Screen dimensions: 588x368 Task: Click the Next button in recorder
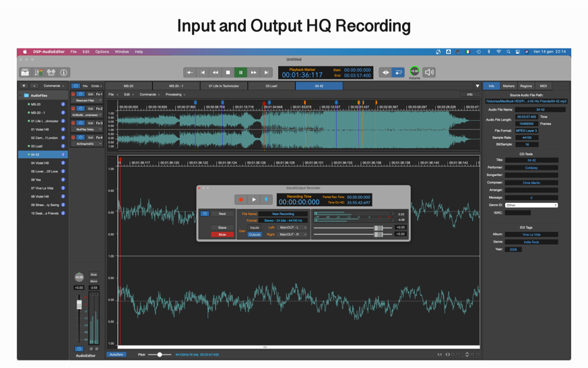(x=222, y=214)
